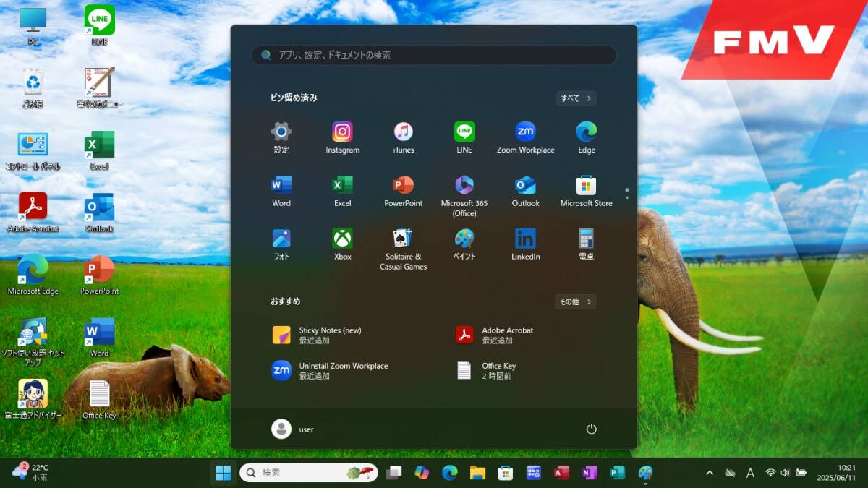The width and height of the screenshot is (868, 488).
Task: Launch LinkedIn from pinned apps
Action: [x=526, y=244]
